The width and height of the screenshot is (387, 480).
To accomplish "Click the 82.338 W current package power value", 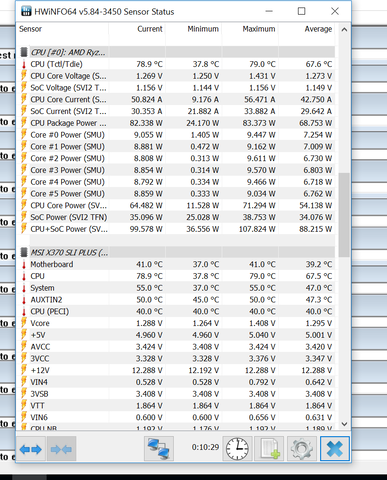I will 146,123.
